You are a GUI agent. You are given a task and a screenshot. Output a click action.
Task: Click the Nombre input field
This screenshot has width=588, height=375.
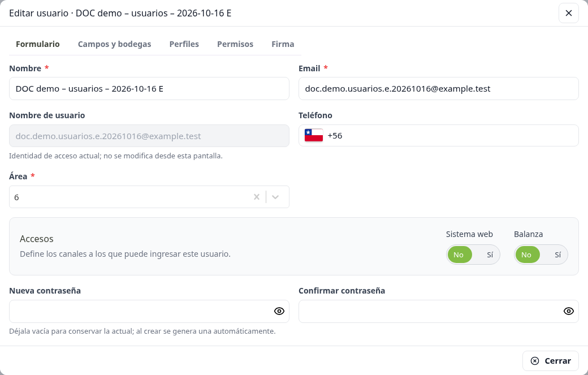click(149, 88)
